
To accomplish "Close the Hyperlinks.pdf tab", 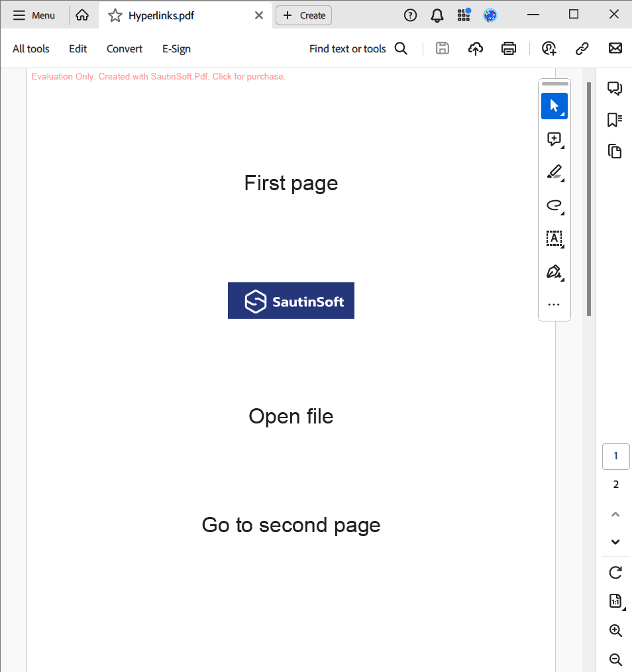I will [x=259, y=15].
